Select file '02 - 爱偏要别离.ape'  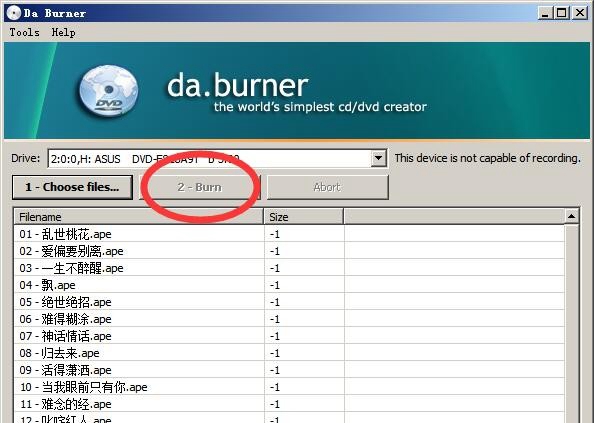tap(71, 251)
